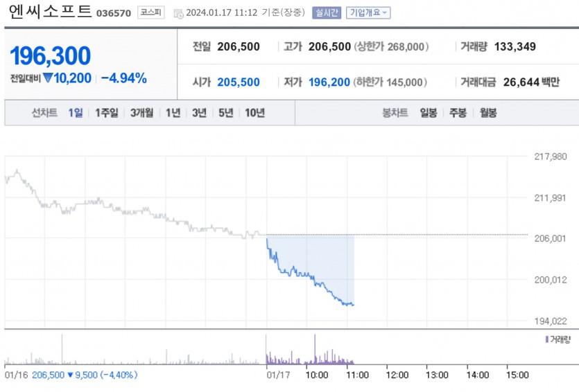Click the stock code 036570

tap(114, 13)
